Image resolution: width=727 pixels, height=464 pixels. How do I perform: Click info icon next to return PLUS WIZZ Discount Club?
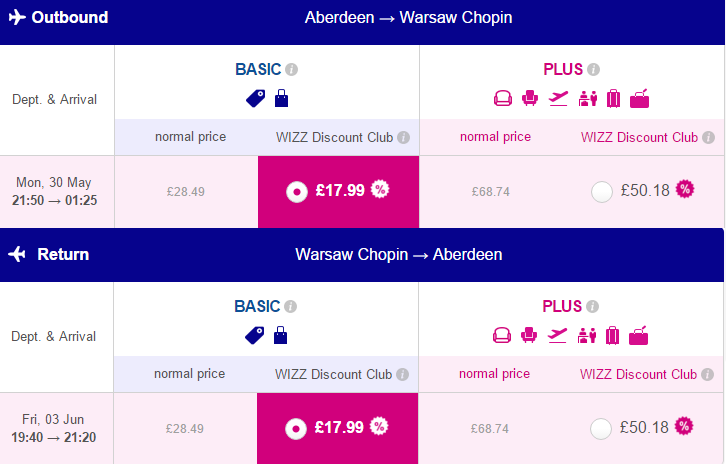coord(707,374)
